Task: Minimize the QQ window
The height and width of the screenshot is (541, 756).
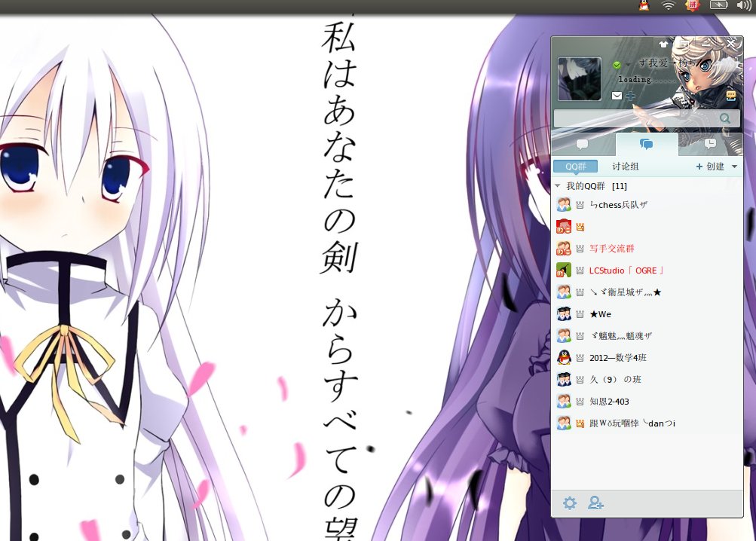Action: (705, 44)
